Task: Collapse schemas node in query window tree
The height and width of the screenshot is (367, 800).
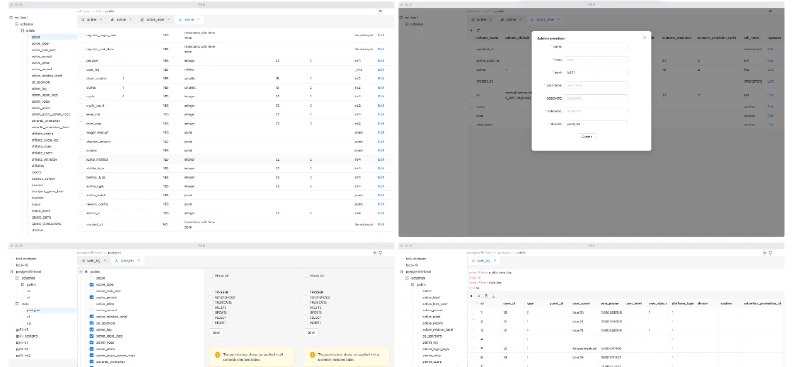Action: 406,279
